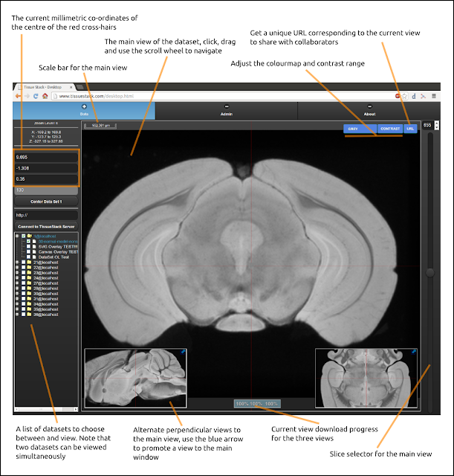Open the Data menu tab
This screenshot has width=454, height=476.
point(84,111)
